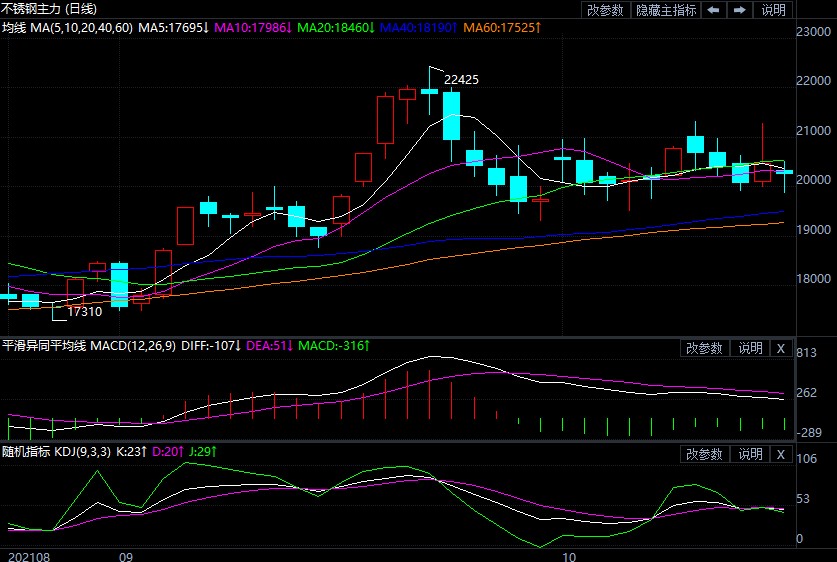
Task: Click the 10 month marker on time axis
Action: pyautogui.click(x=569, y=554)
